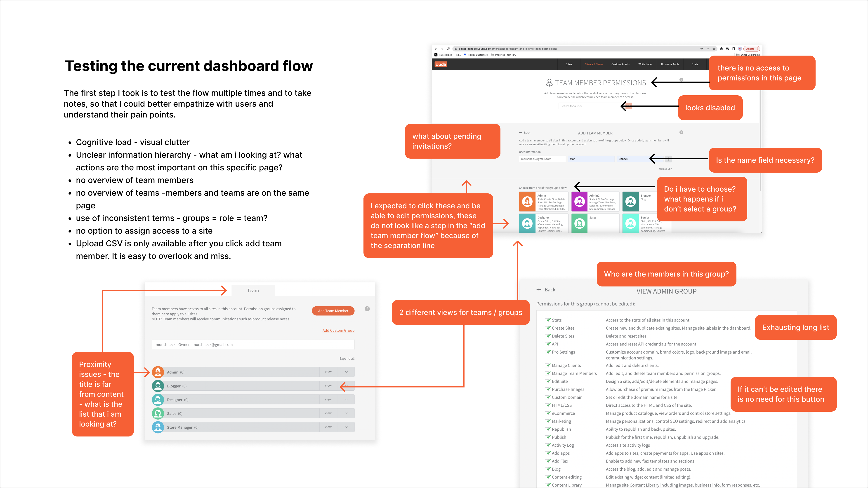Click help icon beside Team Member Permissions
868x488 pixels.
(681, 80)
